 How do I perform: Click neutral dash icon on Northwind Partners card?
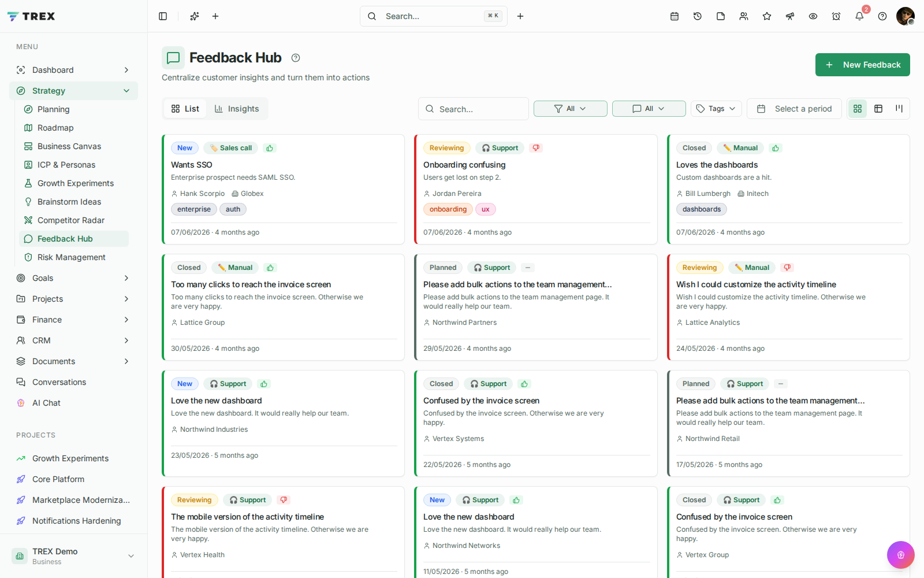point(528,268)
